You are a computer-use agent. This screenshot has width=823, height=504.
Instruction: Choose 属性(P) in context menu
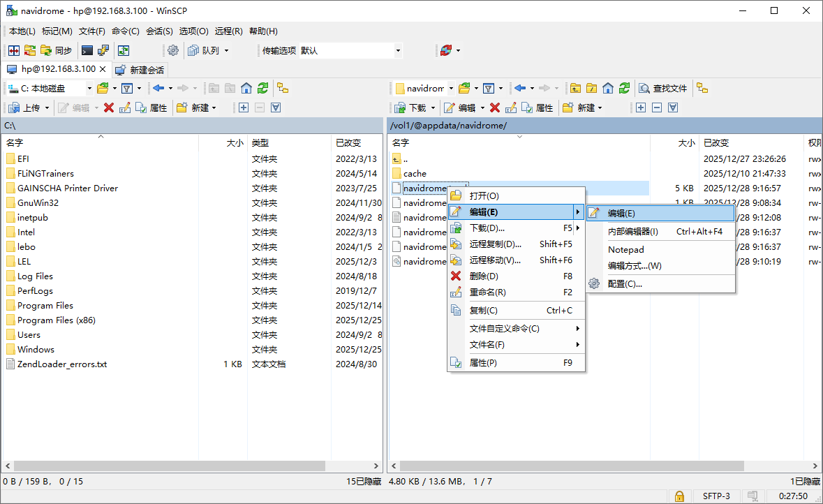[x=516, y=363]
